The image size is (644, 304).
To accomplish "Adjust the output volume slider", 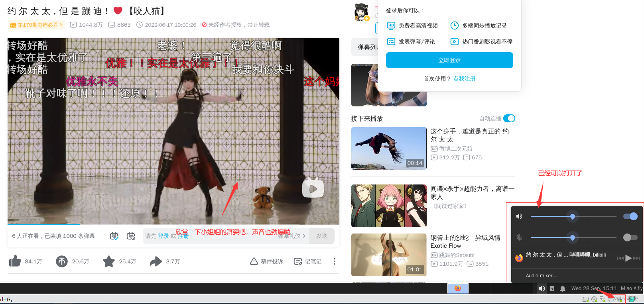I will (573, 216).
